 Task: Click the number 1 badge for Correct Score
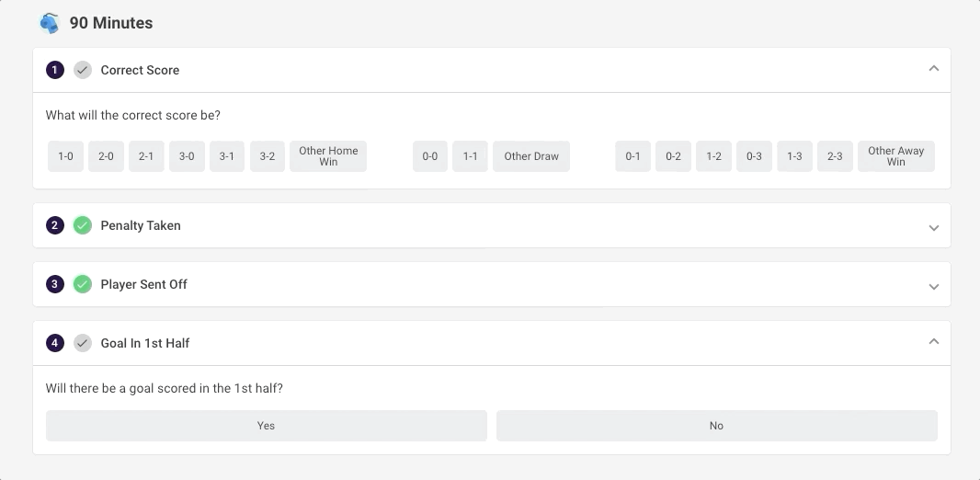(x=55, y=70)
